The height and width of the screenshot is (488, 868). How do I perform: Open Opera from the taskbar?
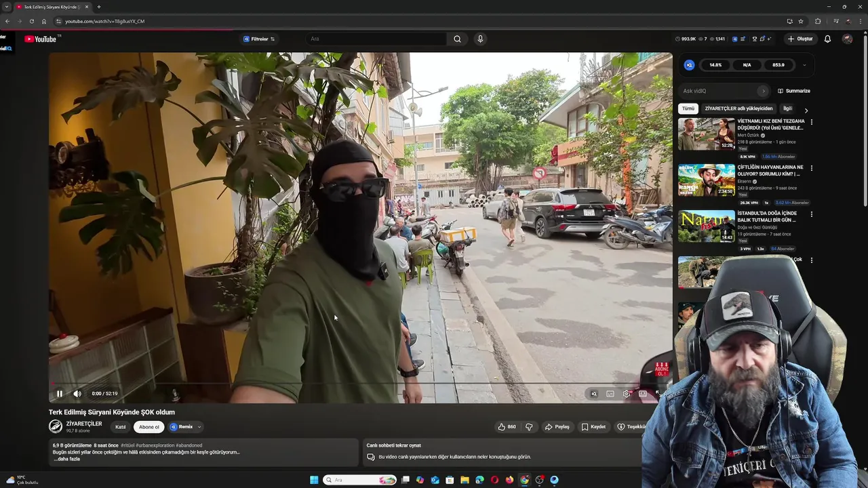coord(494,480)
